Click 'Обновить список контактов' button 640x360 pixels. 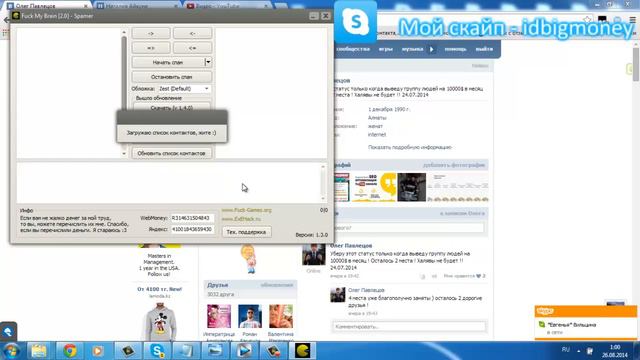[x=172, y=153]
